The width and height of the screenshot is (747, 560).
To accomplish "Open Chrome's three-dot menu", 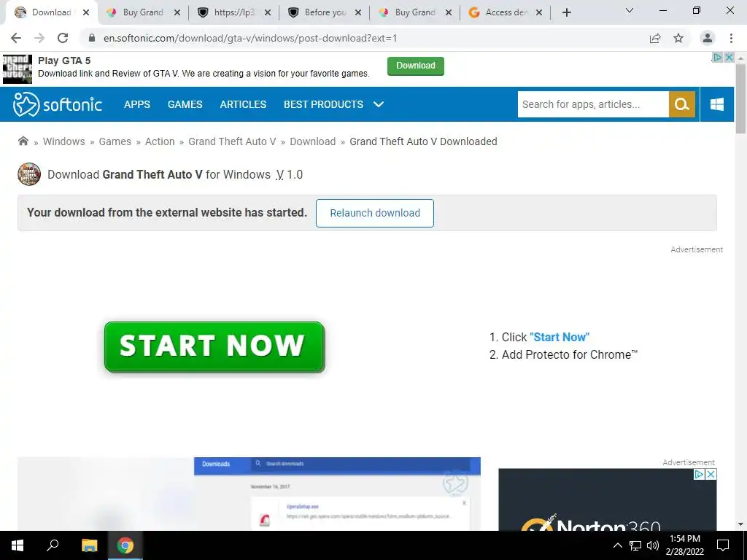I will point(731,38).
